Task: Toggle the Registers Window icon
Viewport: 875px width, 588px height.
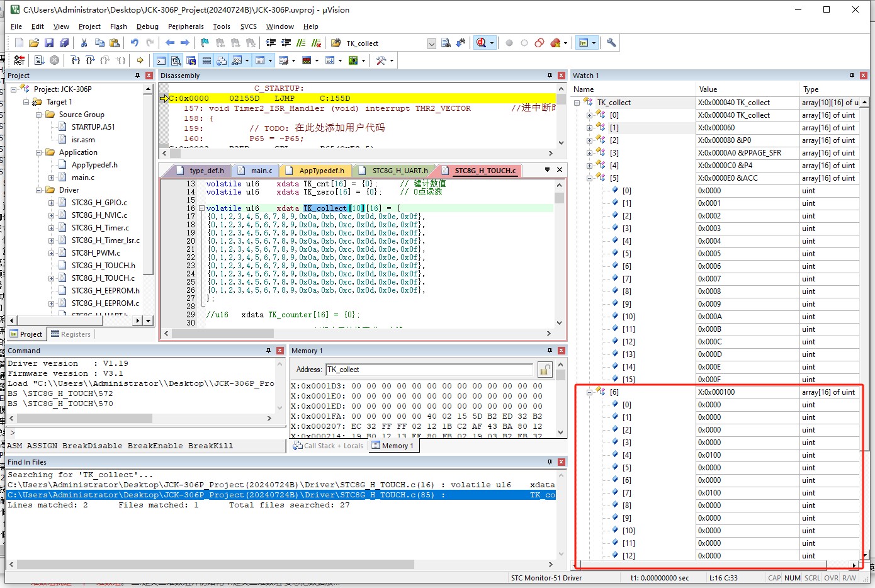Action: click(206, 60)
